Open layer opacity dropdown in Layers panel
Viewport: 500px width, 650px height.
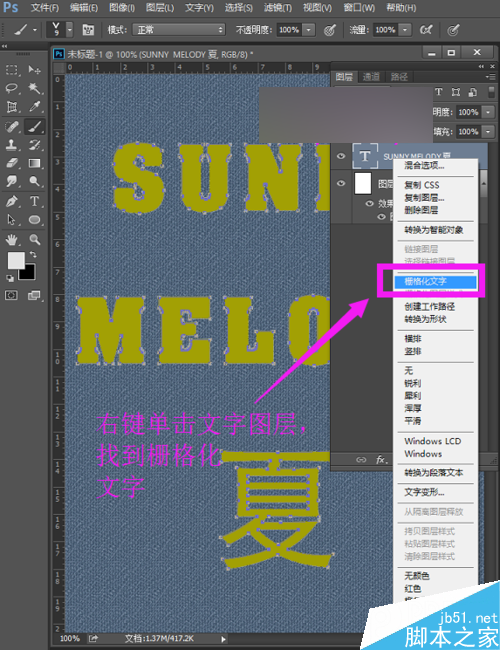[488, 112]
